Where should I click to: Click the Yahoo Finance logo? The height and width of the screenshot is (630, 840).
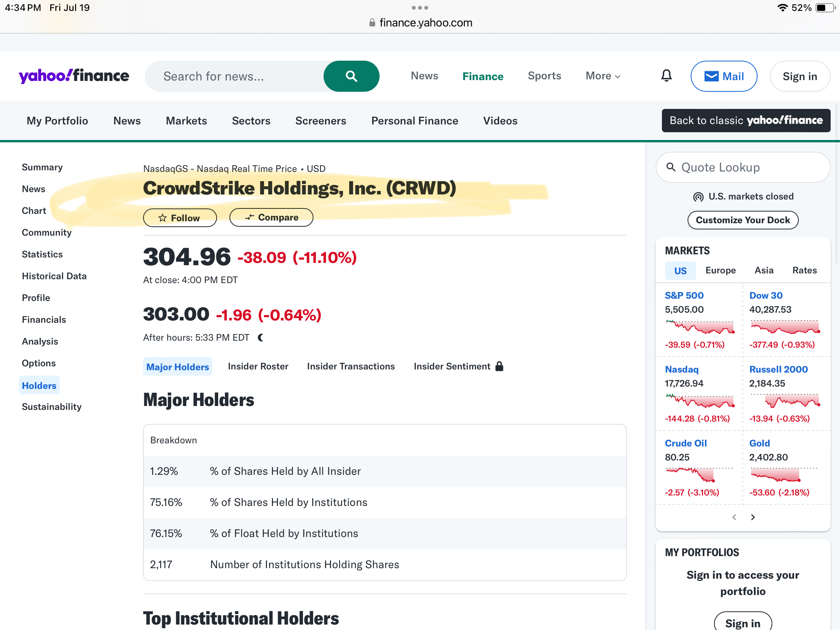(74, 76)
